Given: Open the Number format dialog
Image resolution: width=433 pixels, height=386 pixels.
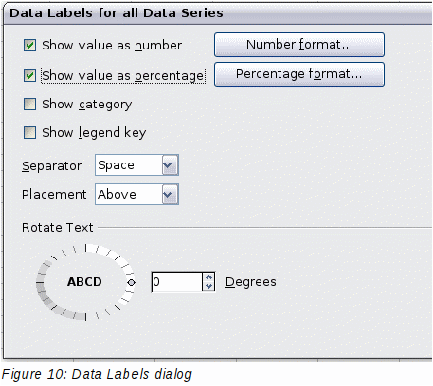Looking at the screenshot, I should (299, 44).
